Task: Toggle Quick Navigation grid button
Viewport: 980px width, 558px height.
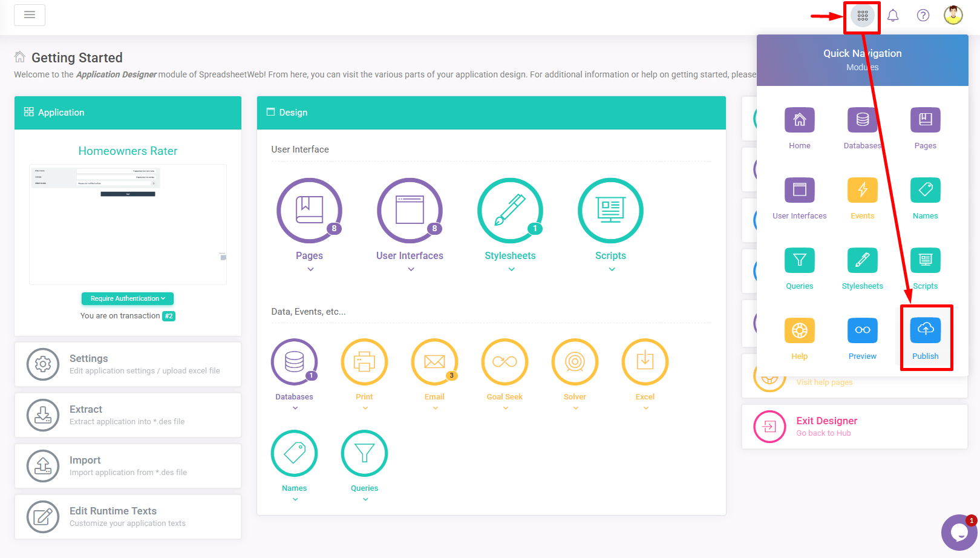Action: point(863,16)
